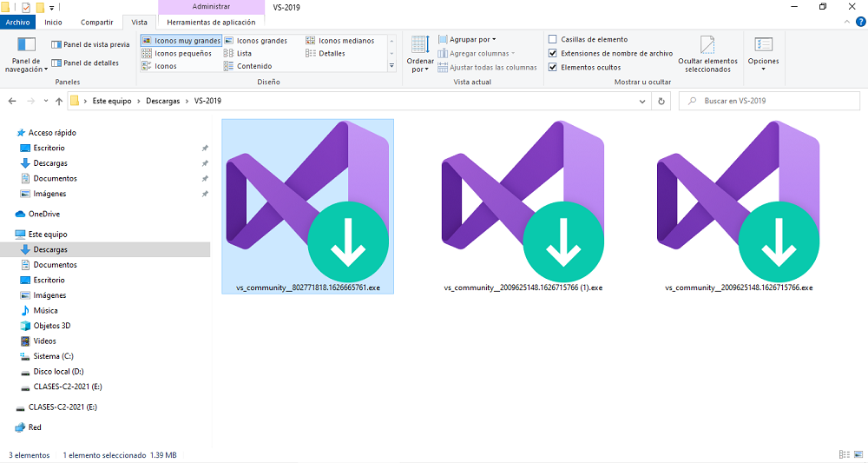Open recent locations dropdown arrow
The height and width of the screenshot is (463, 868).
tap(46, 101)
